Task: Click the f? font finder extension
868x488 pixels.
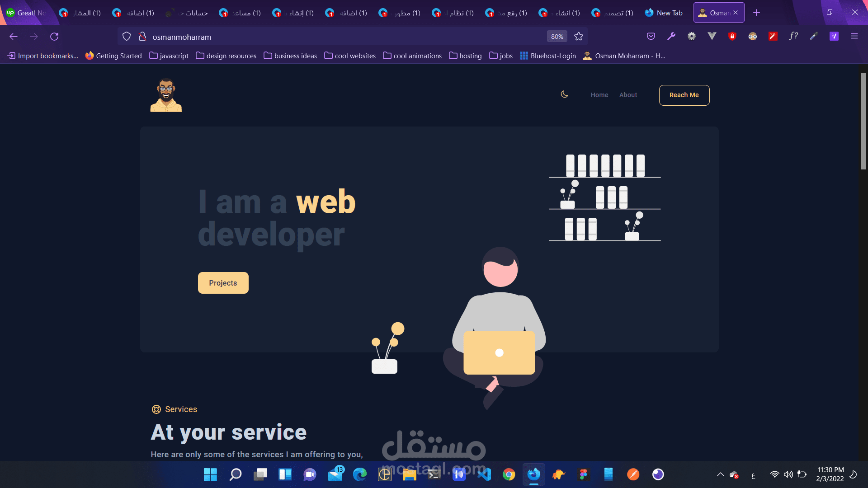Action: (793, 36)
